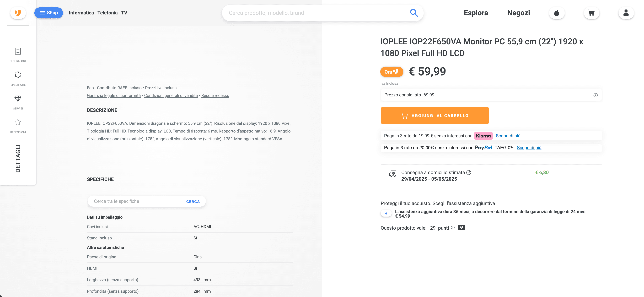Open the shopping cart icon
The height and width of the screenshot is (297, 644).
(x=591, y=13)
